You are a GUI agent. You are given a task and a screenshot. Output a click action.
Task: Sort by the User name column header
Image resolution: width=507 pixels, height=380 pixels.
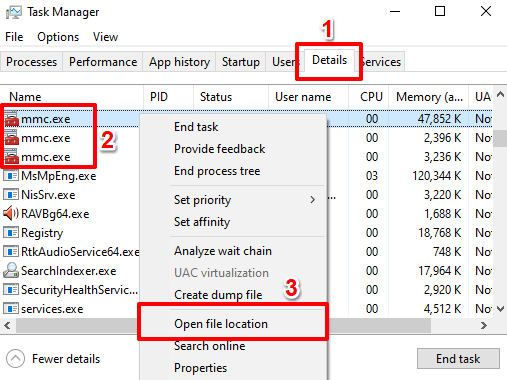(309, 97)
